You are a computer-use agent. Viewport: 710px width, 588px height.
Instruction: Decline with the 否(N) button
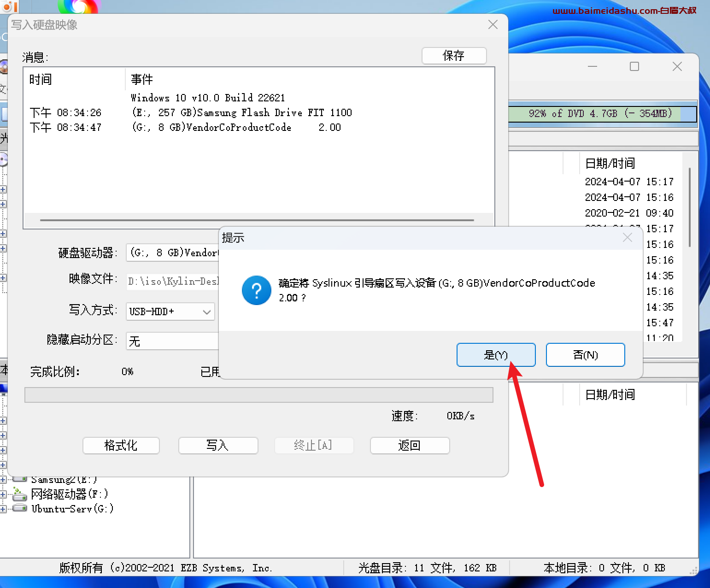click(x=585, y=355)
